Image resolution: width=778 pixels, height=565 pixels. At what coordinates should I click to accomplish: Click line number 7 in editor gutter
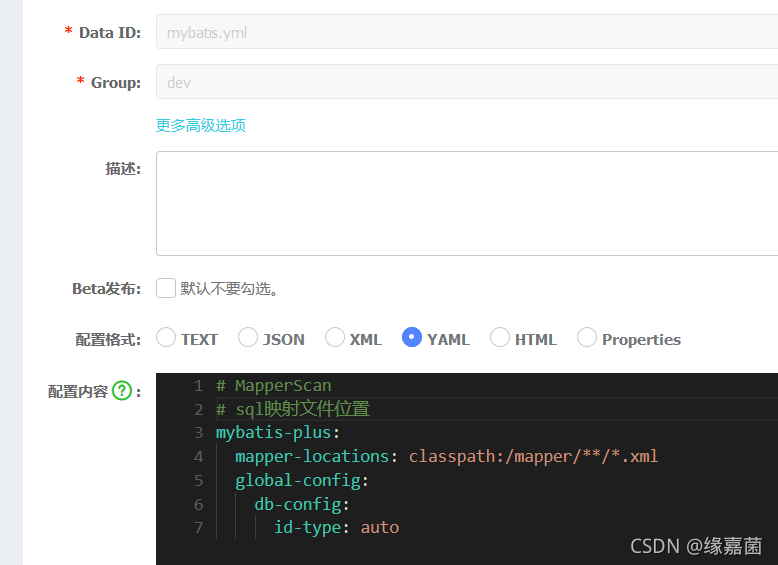(198, 527)
